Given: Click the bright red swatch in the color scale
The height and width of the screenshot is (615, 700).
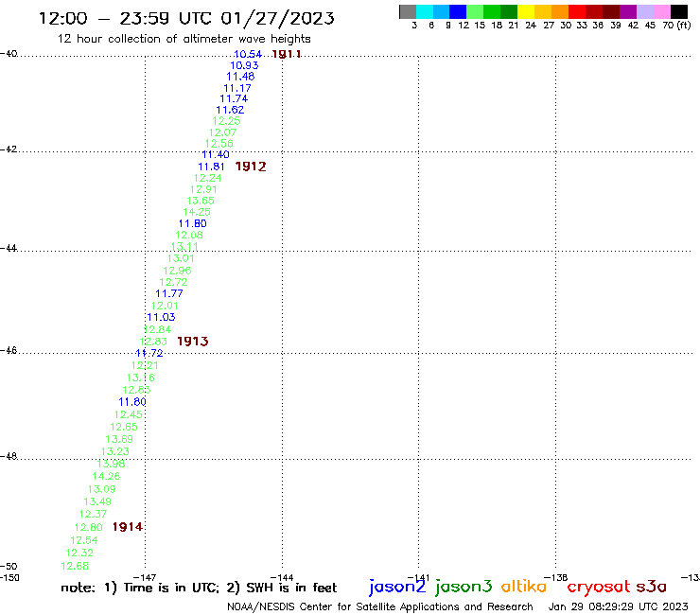Looking at the screenshot, I should [x=577, y=11].
